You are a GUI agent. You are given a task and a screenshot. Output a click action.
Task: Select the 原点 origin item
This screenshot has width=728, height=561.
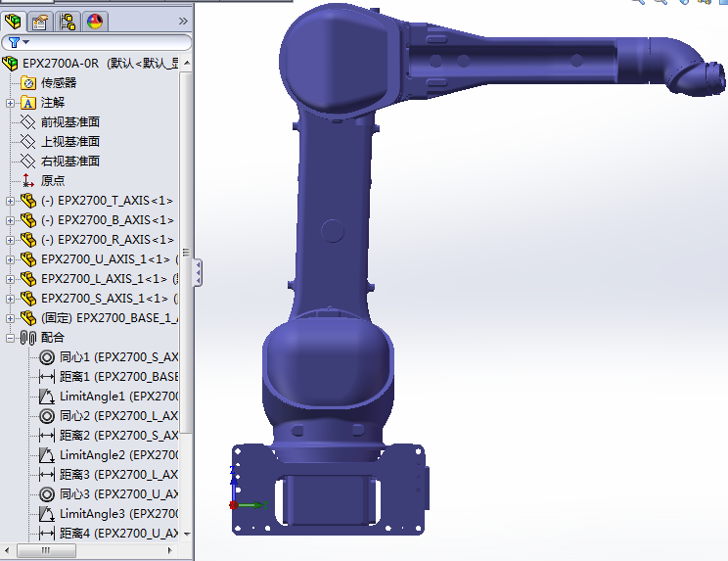click(43, 181)
